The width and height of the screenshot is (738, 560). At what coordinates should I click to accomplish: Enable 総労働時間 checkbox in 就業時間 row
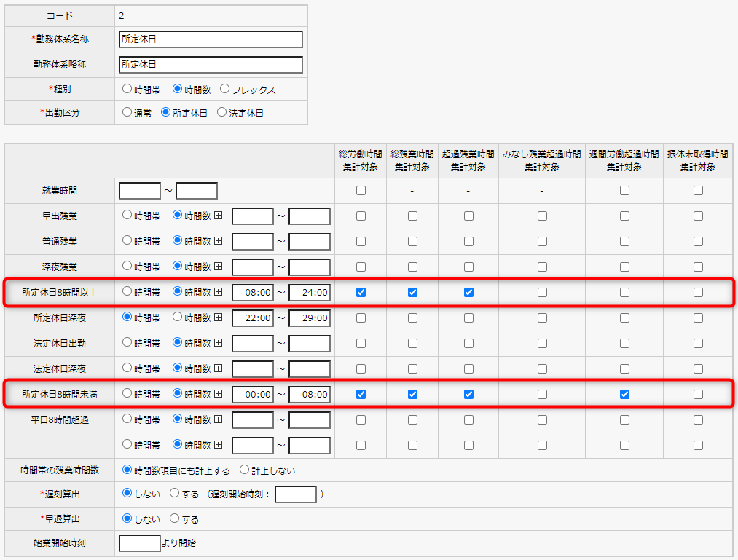(x=361, y=191)
